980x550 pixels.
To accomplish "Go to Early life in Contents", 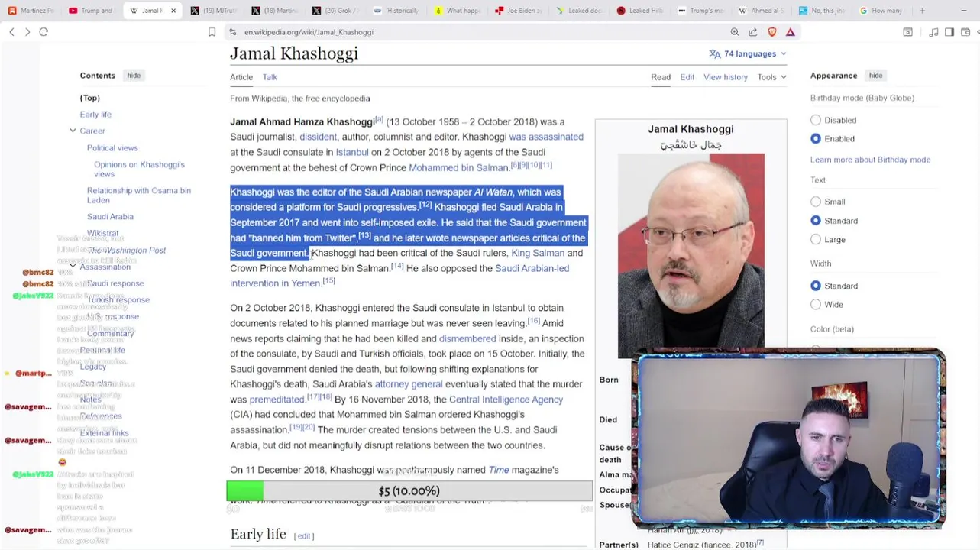I will coord(95,115).
